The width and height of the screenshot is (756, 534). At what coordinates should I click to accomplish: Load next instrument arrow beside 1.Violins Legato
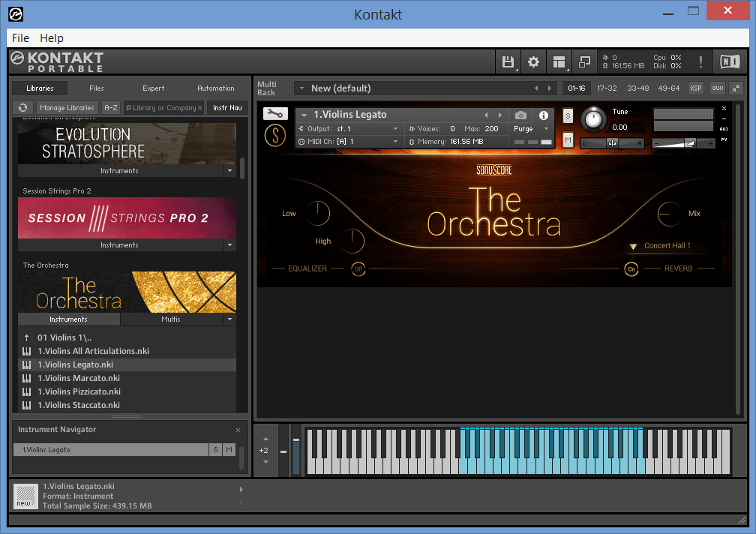(500, 115)
